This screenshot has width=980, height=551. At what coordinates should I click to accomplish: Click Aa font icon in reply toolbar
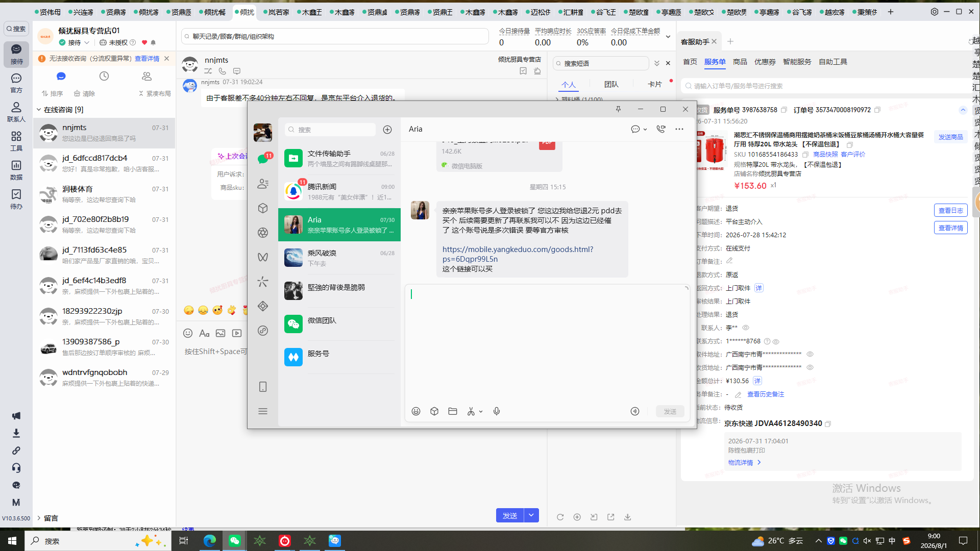tap(204, 333)
